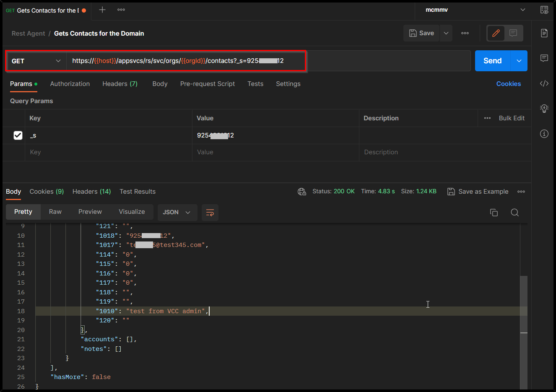Switch response view to Visualize
The image size is (556, 392).
point(132,212)
